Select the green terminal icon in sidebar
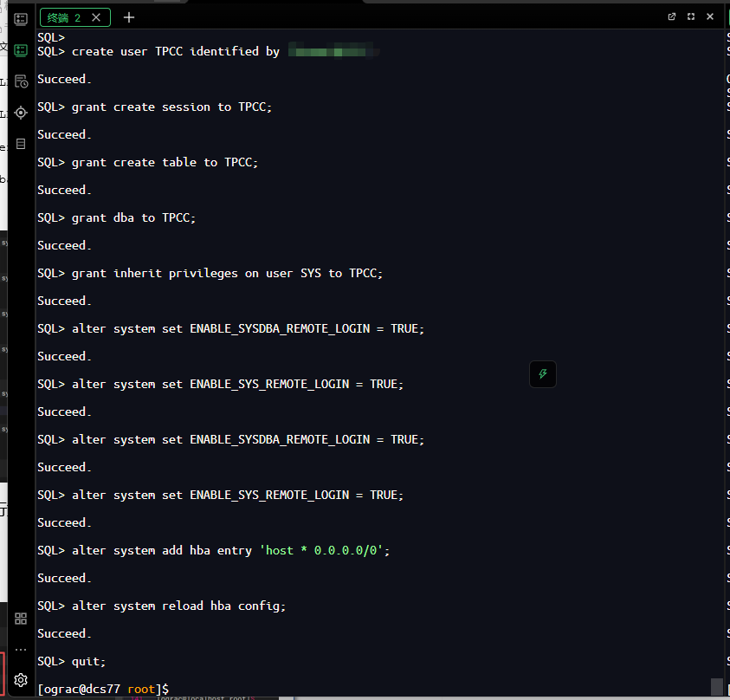 click(x=21, y=50)
